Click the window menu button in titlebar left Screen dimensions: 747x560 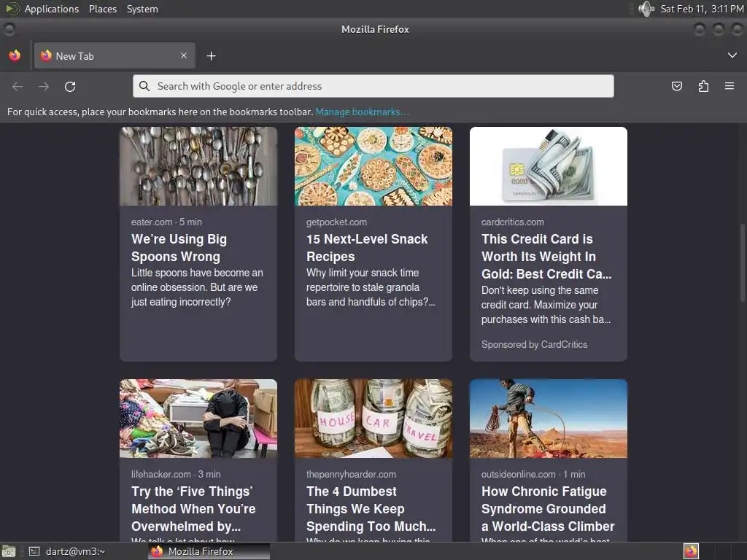point(9,29)
